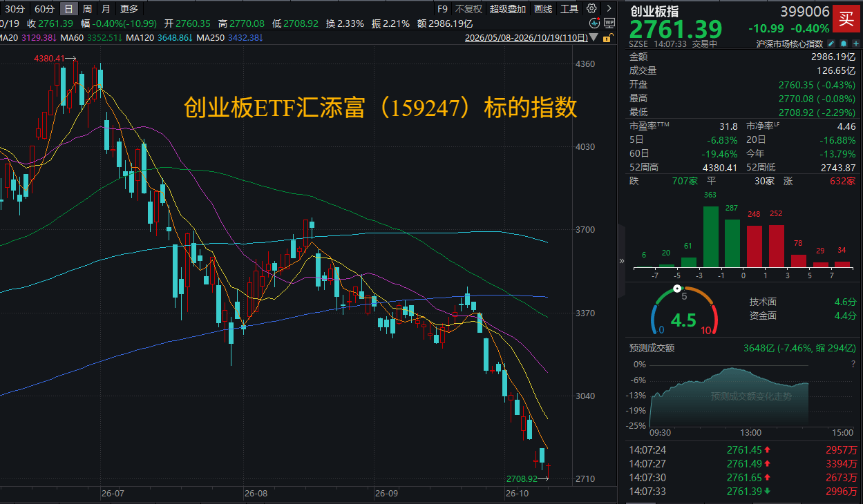The height and width of the screenshot is (504, 863).
Task: Click the 预测成交额 forecast turnover label
Action: click(x=652, y=348)
